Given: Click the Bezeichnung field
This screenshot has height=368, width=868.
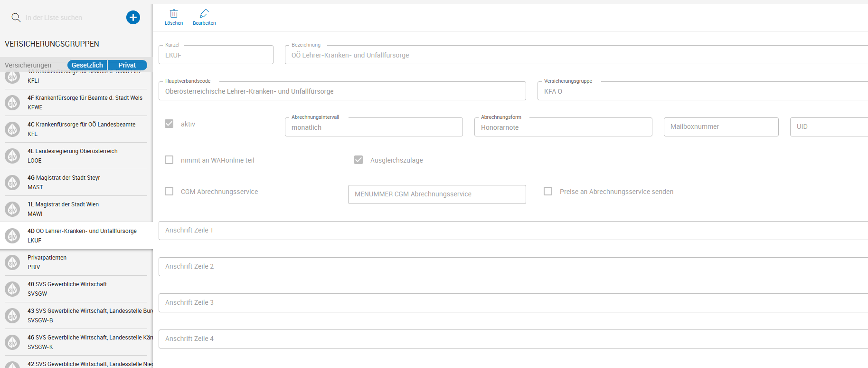Looking at the screenshot, I should (x=576, y=55).
